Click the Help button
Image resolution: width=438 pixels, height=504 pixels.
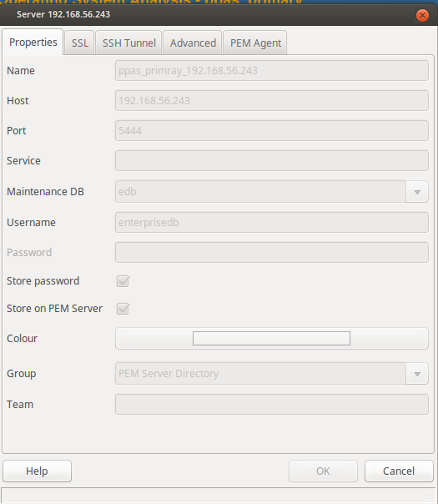tap(37, 471)
